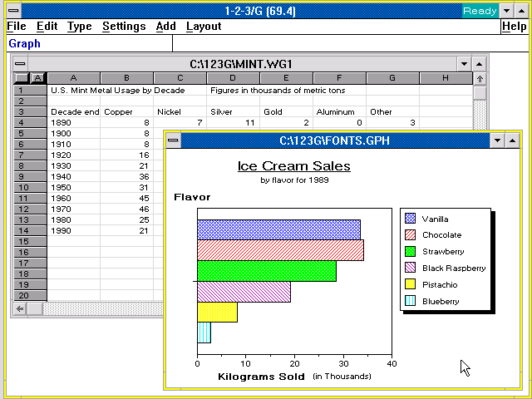Image resolution: width=532 pixels, height=399 pixels.
Task: Select row 1 header in MINT.WG1
Action: tap(30, 91)
